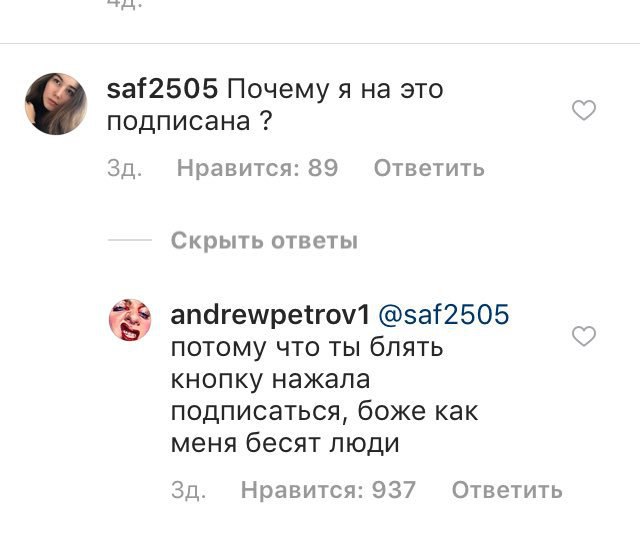
Task: Click the 3д. timestamp under saf2505's comment
Action: (x=124, y=168)
